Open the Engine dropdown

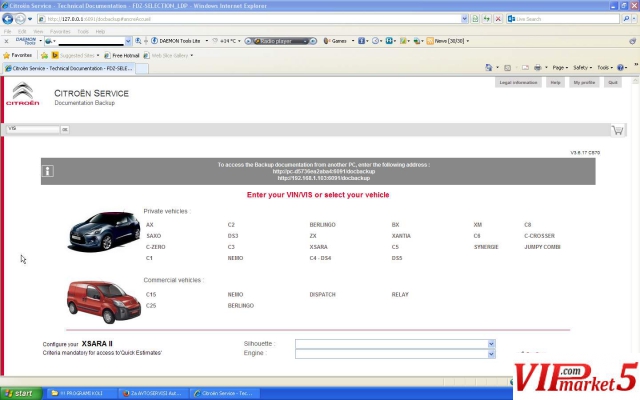click(x=491, y=354)
